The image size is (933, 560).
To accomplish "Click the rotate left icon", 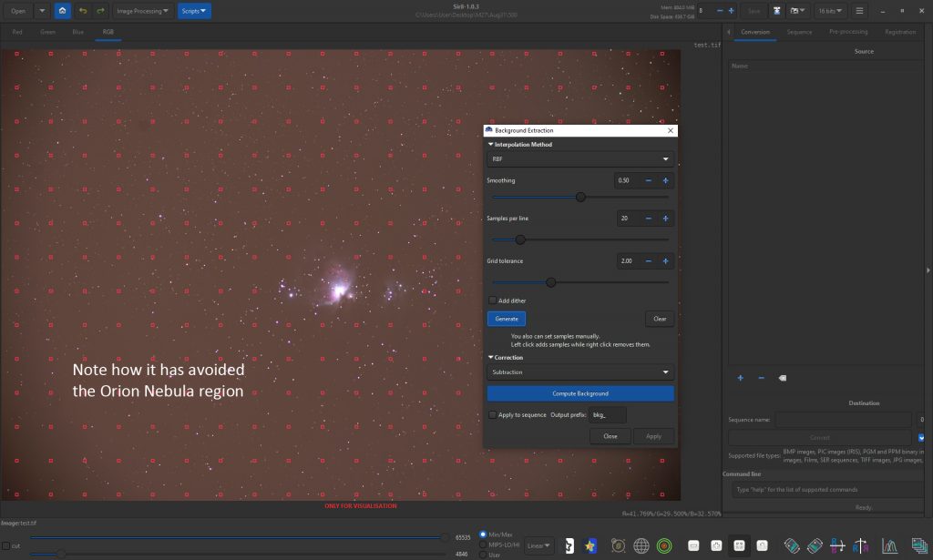I will 792,545.
